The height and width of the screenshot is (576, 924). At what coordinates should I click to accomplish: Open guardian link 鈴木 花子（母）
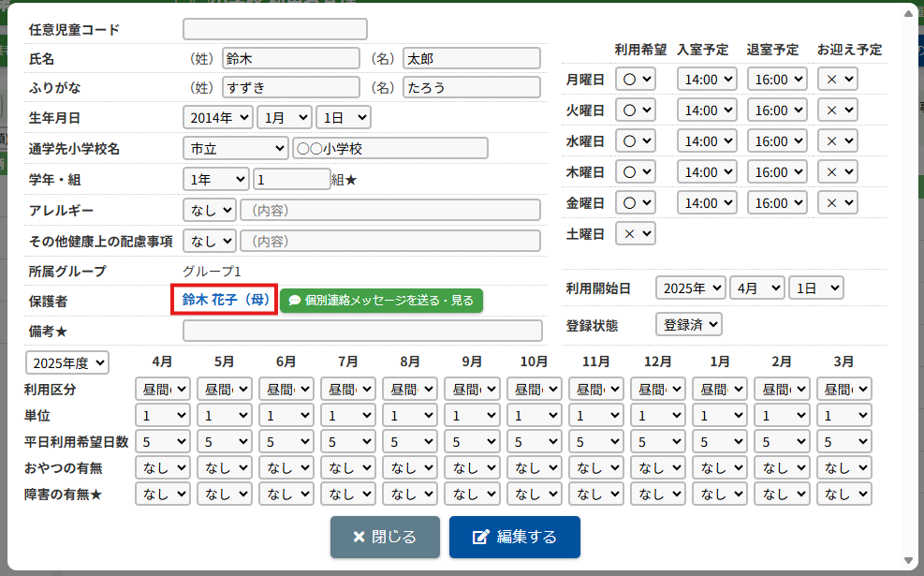tap(225, 301)
